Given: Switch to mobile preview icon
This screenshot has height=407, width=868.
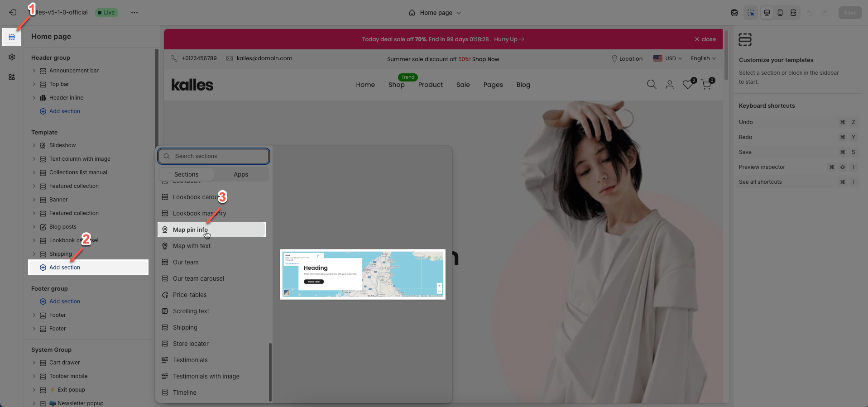Looking at the screenshot, I should pyautogui.click(x=780, y=13).
